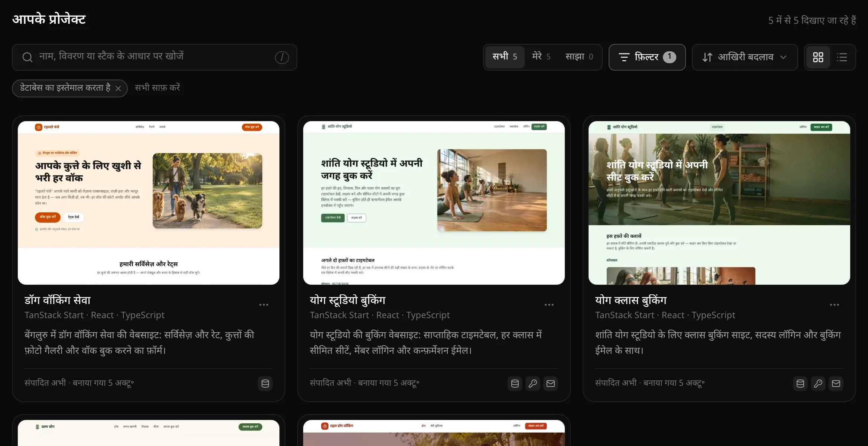Open डॉग वॉकिंग सेवा card options menu
Screen dimensions: 868x446
coord(264,305)
